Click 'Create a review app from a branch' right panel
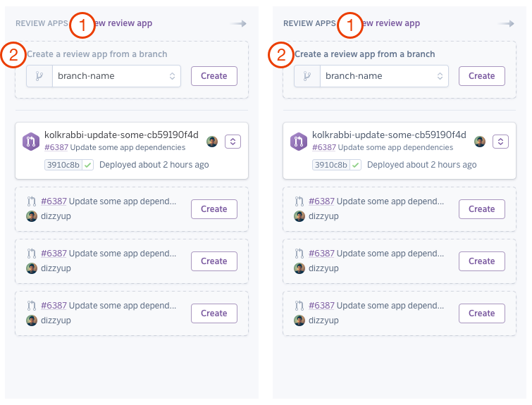Image resolution: width=532 pixels, height=405 pixels. point(365,54)
